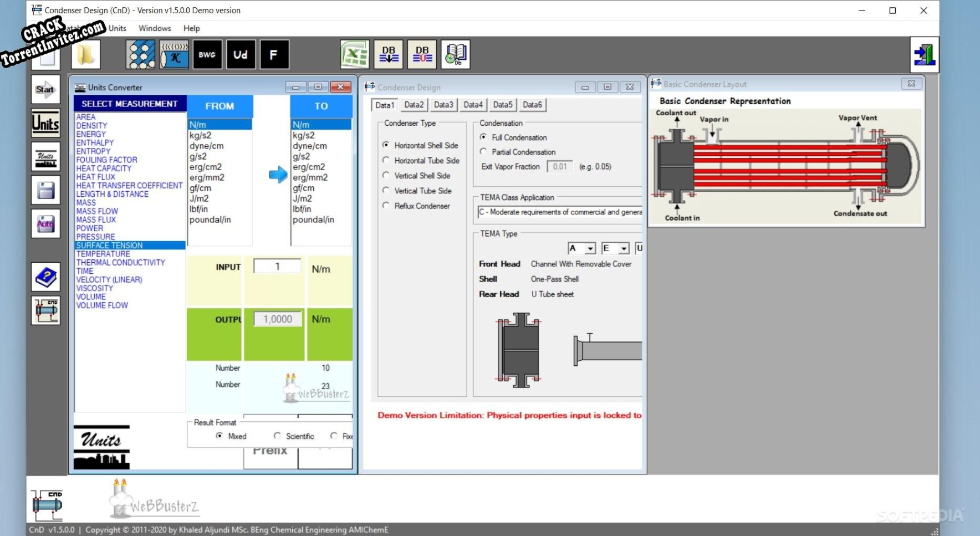The image size is (980, 536).
Task: Switch to the Data4 tab
Action: click(x=473, y=105)
